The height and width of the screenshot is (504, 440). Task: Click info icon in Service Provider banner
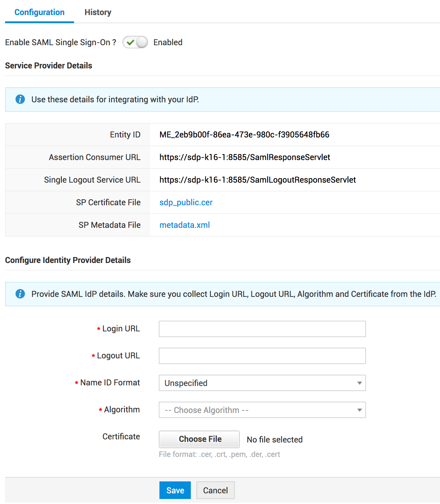(x=20, y=99)
